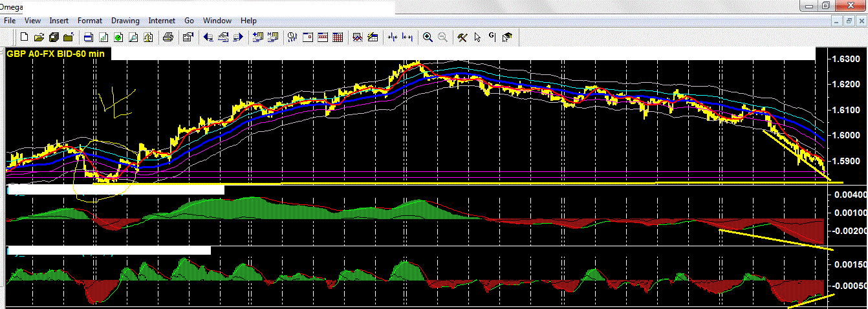Click the graduation cap help pointer icon
The height and width of the screenshot is (309, 868).
click(x=507, y=37)
